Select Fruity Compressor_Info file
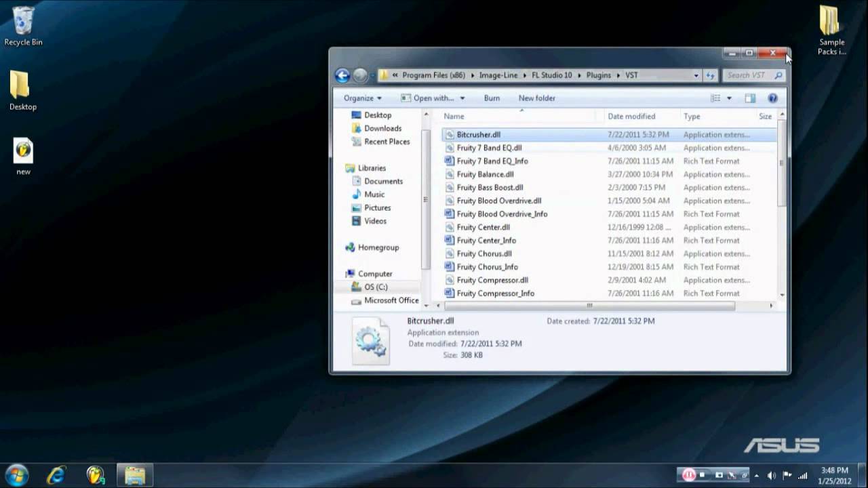Screen dimensions: 868x488 (608, 293)
